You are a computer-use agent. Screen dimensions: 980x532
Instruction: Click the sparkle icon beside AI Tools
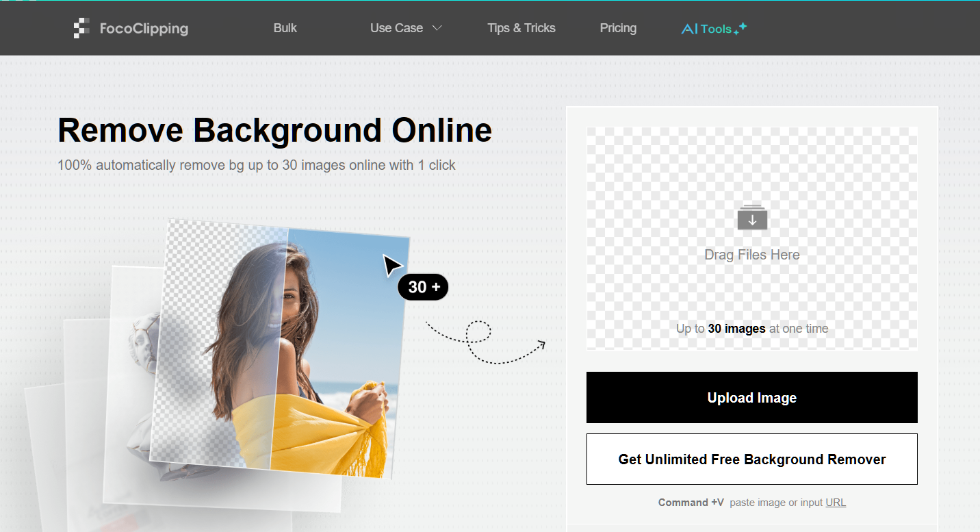coord(740,28)
